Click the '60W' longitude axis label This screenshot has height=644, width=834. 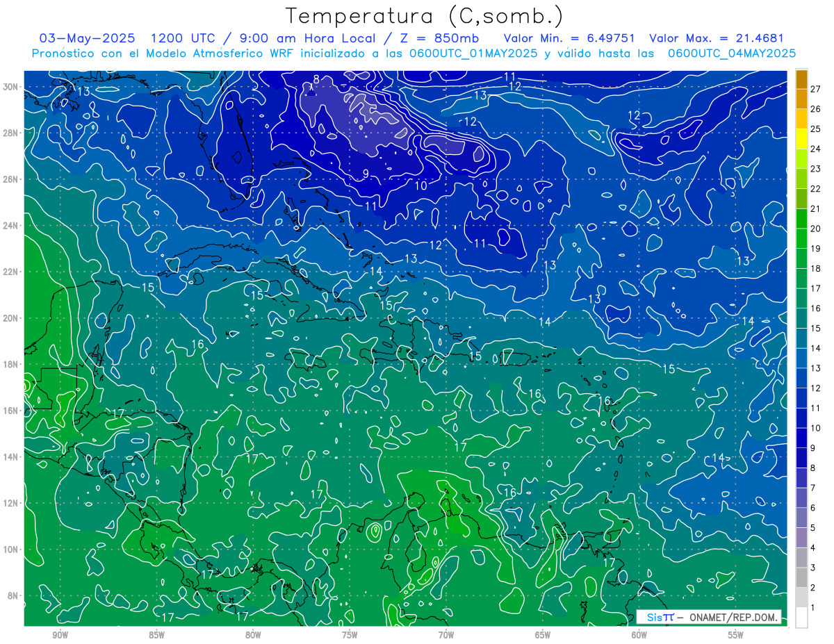click(639, 635)
